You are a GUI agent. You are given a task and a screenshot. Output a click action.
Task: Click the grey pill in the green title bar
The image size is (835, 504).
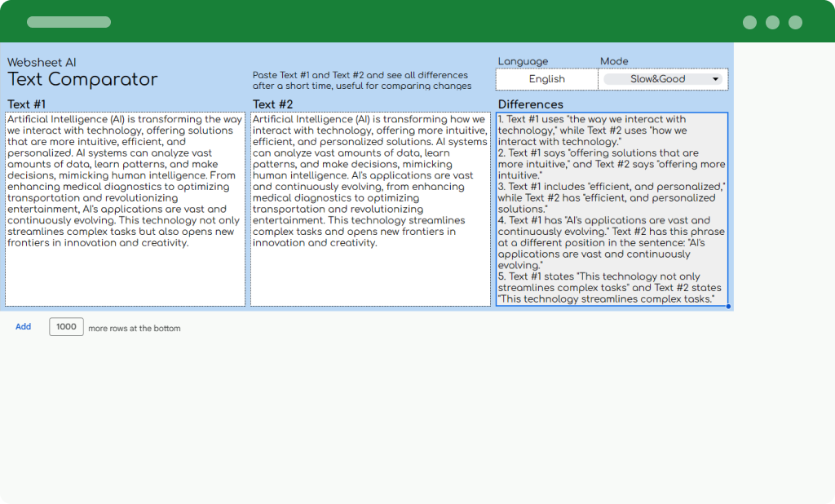point(68,22)
